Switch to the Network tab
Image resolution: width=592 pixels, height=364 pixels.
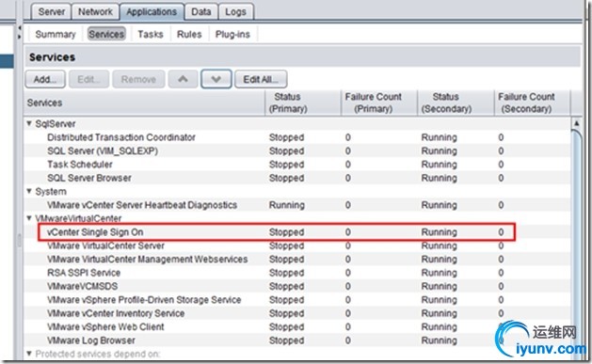click(95, 11)
